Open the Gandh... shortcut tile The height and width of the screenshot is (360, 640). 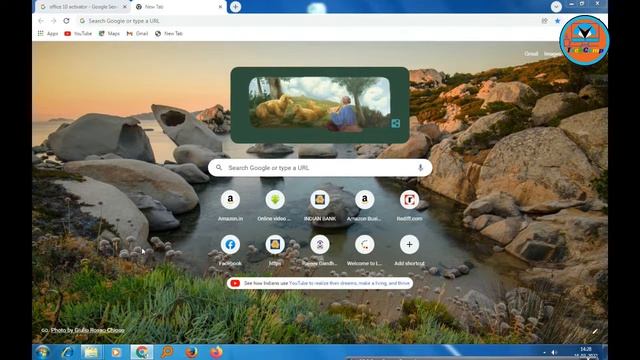(320, 251)
